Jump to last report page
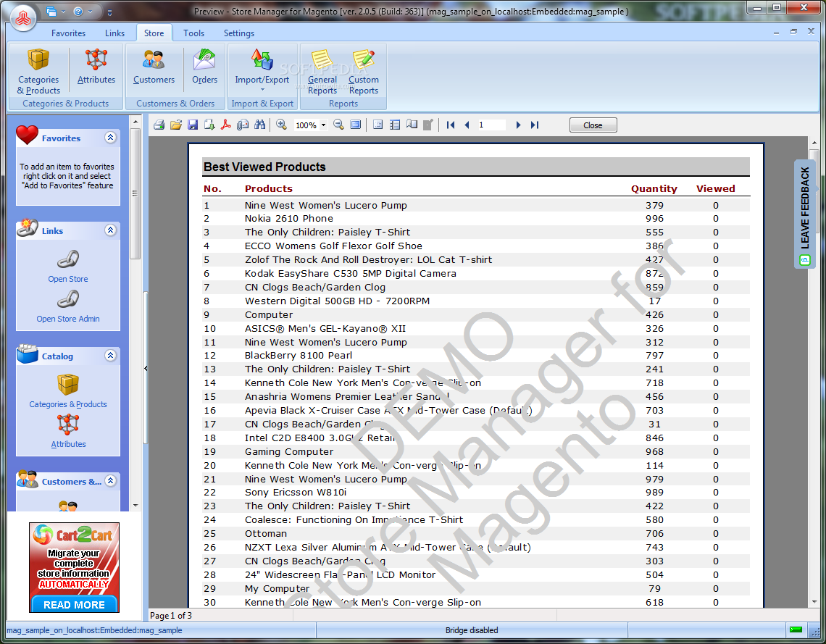 [x=535, y=125]
